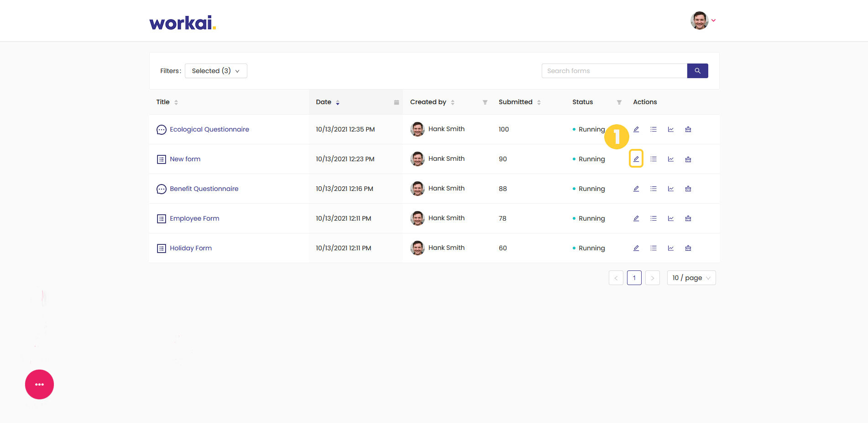Click the last action icon for Benefit Questionnaire
The height and width of the screenshot is (423, 868).
click(x=688, y=189)
